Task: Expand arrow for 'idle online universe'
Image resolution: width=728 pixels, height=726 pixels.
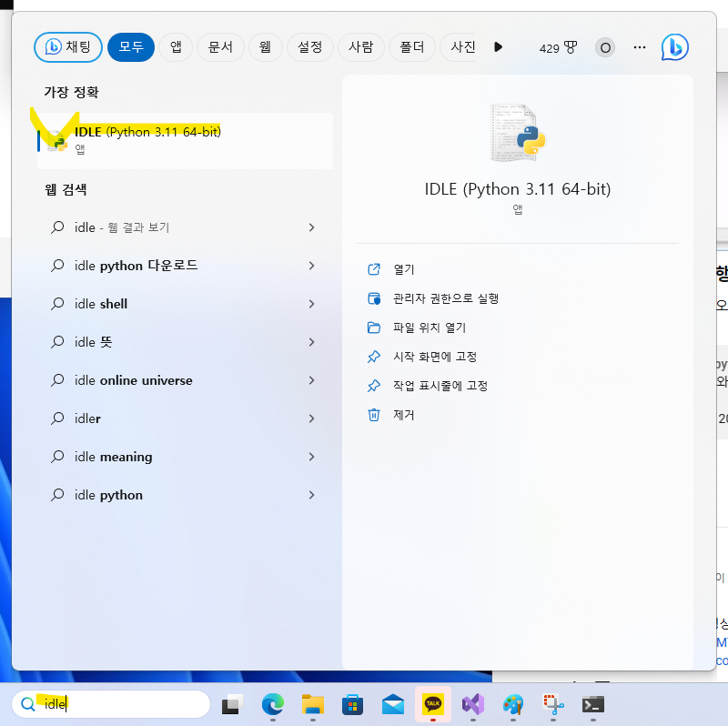Action: pyautogui.click(x=311, y=380)
